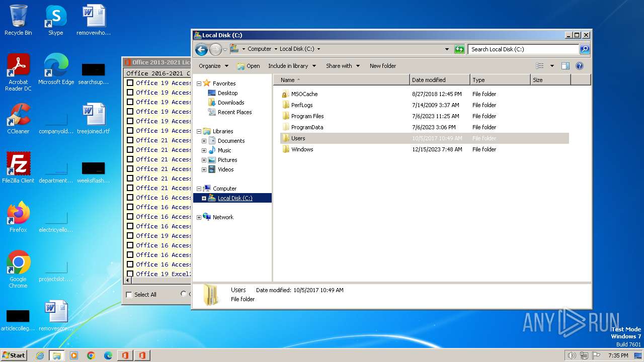Click the taskbar clock 7:35 PM
Screen dimensions: 644x362
618,355
